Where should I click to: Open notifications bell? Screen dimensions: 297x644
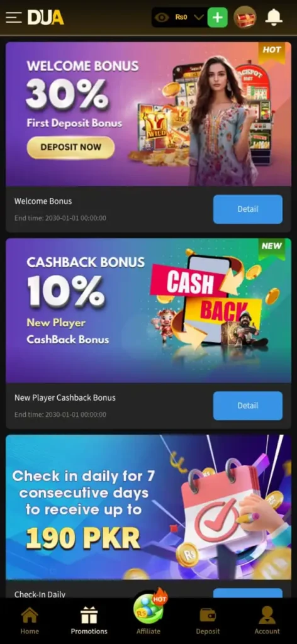(274, 17)
